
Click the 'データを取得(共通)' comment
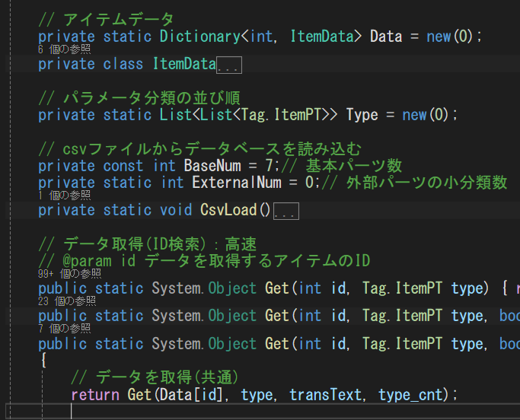155,377
